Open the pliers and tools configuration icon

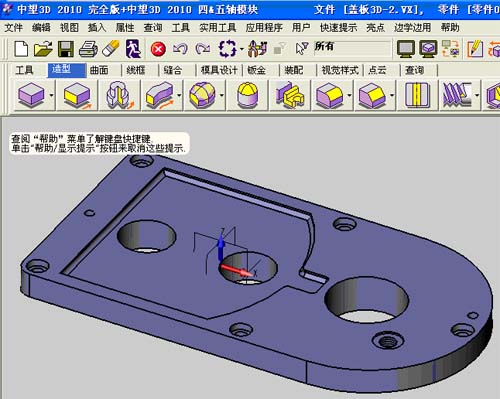tap(258, 49)
